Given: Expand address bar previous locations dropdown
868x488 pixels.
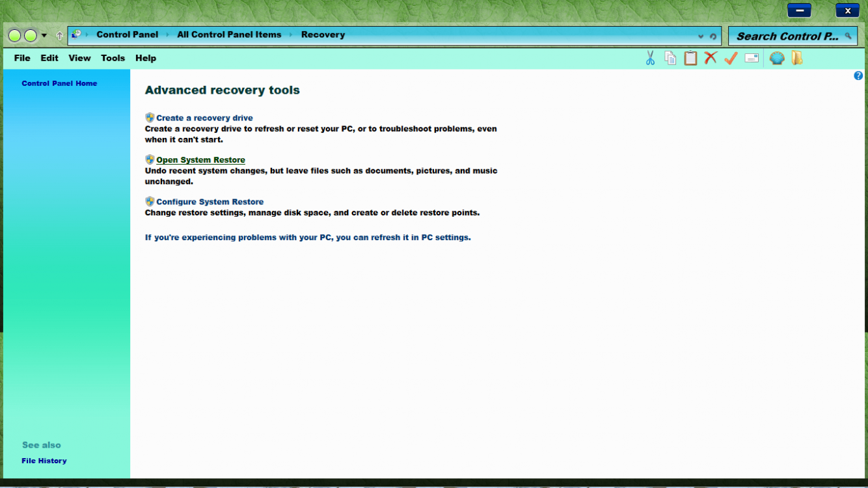Looking at the screenshot, I should [701, 36].
